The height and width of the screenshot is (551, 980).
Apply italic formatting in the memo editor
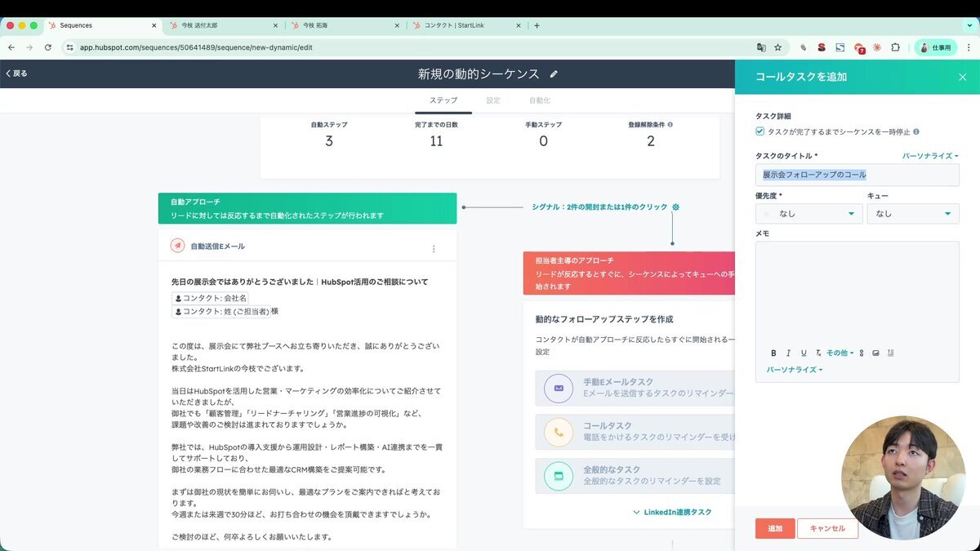tap(788, 353)
